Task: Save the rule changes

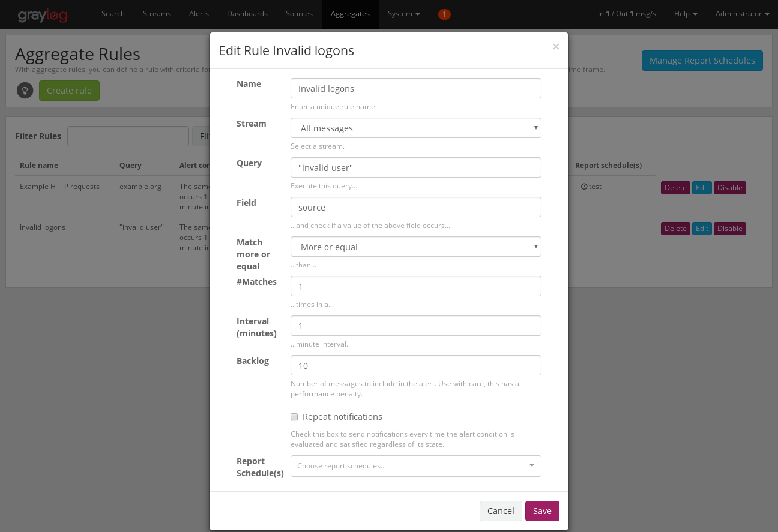Action: [x=542, y=511]
